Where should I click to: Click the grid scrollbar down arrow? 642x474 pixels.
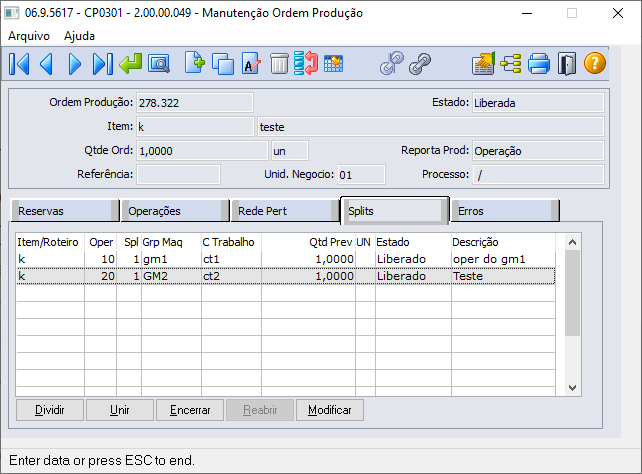pyautogui.click(x=572, y=388)
